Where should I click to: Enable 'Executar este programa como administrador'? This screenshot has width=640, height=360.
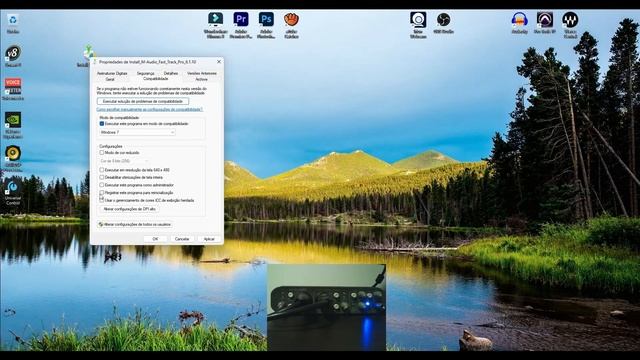(x=102, y=185)
